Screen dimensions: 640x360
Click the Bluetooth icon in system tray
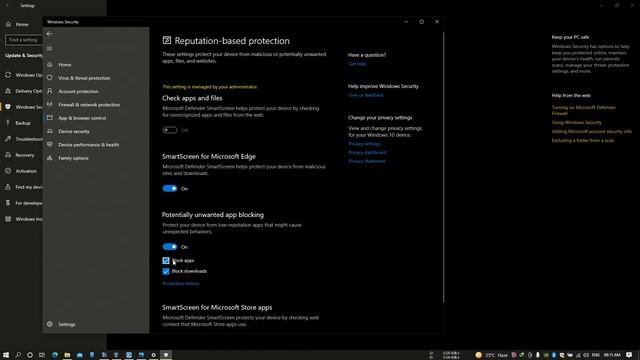pos(554,355)
